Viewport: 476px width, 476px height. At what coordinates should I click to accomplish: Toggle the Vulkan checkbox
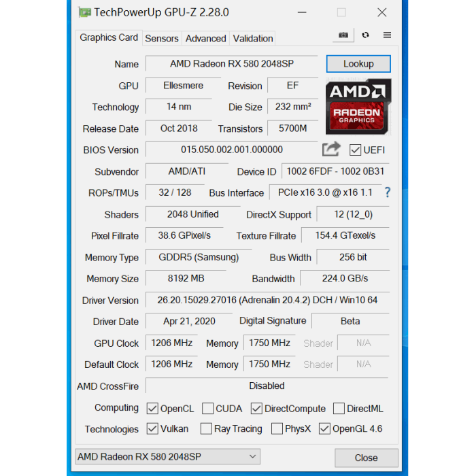(152, 428)
